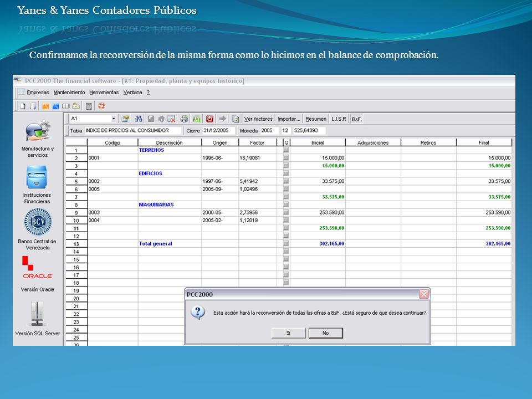The image size is (532, 399).
Task: Click the Adquisiciones column header
Action: click(x=373, y=142)
